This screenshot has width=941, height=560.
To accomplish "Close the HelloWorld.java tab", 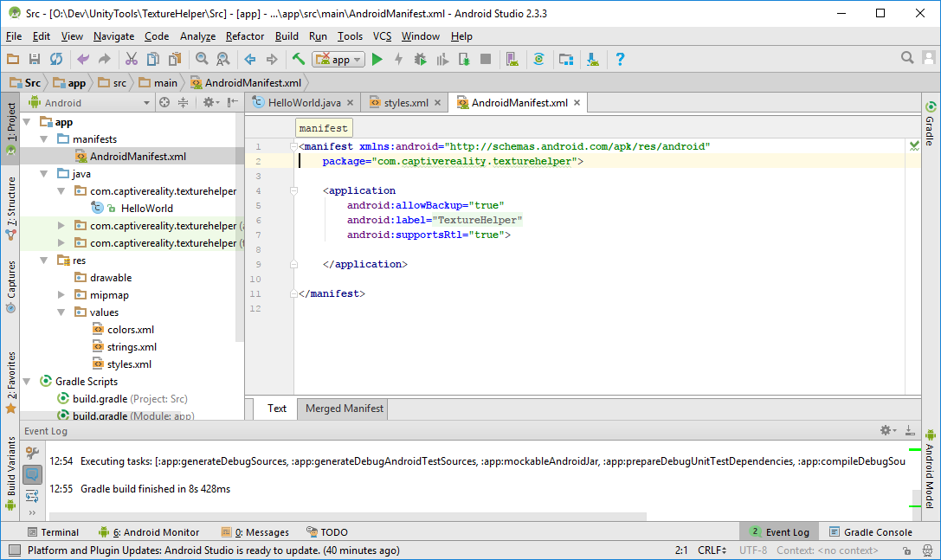I will click(351, 103).
